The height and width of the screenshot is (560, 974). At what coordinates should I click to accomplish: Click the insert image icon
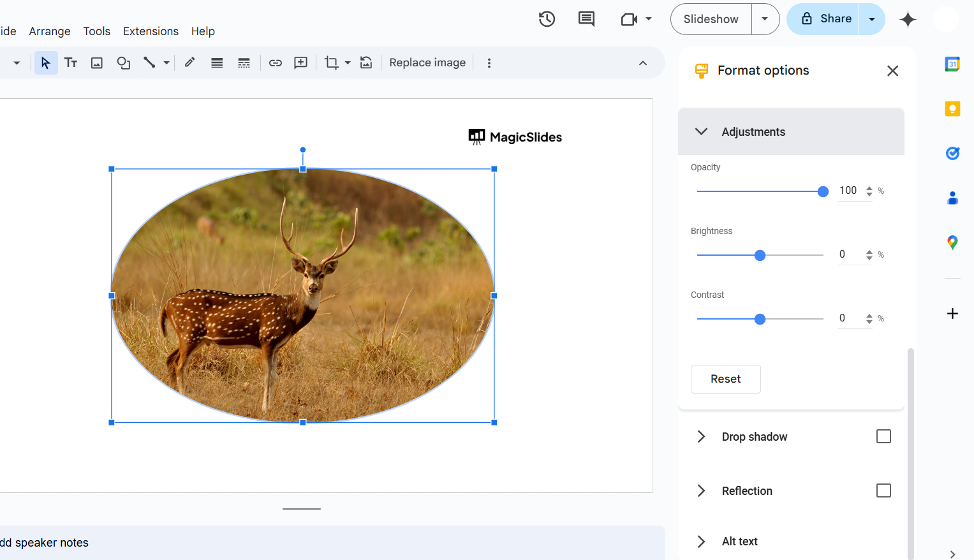[97, 63]
